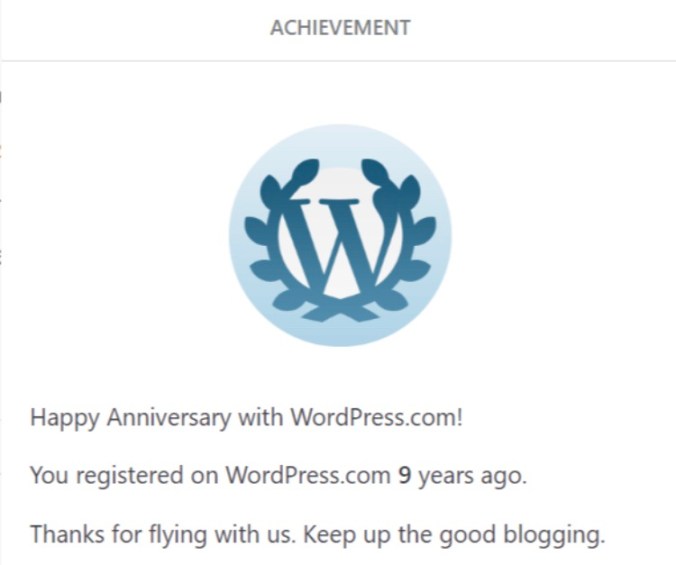Select the ACHIEVEMENT header title
This screenshot has width=676, height=565.
click(x=340, y=28)
